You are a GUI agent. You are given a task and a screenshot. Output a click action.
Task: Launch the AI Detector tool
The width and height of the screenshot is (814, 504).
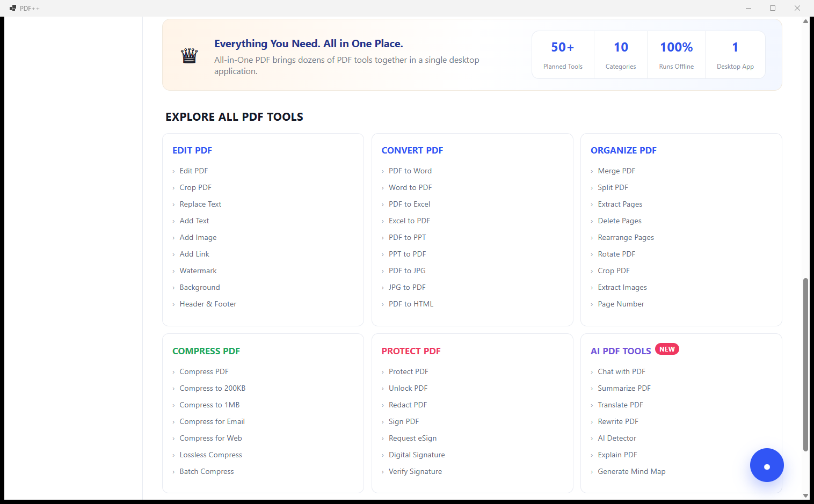pos(617,438)
